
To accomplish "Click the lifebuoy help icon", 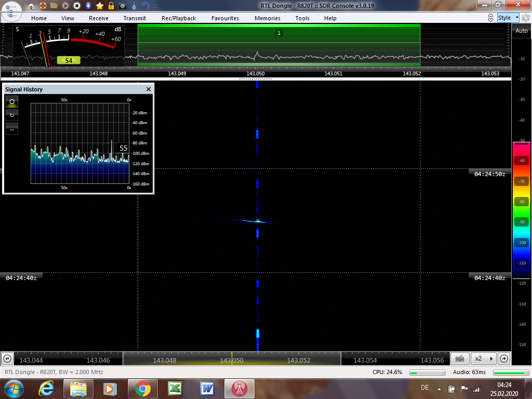I will click(43, 5).
